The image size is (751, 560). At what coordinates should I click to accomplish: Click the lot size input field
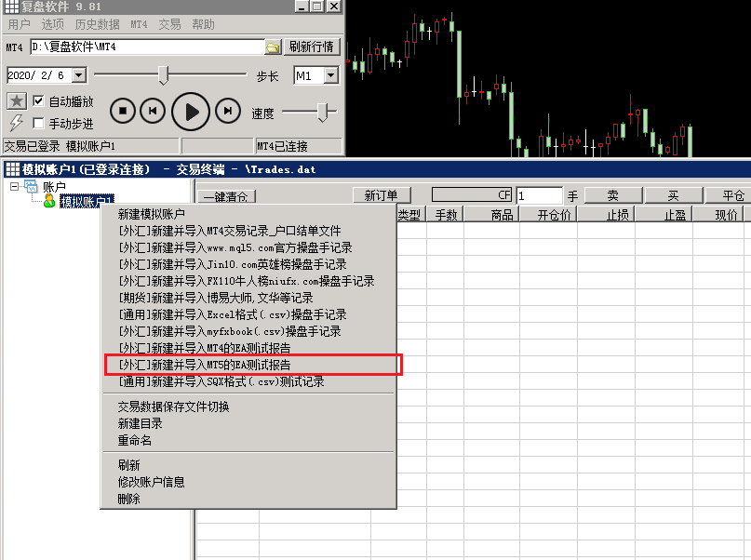(x=540, y=195)
